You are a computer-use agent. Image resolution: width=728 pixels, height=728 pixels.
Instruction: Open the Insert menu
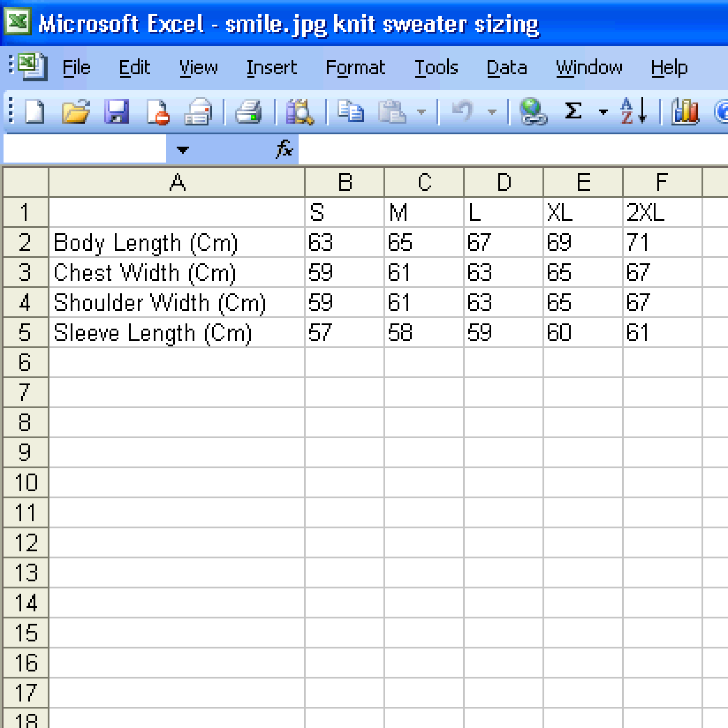pyautogui.click(x=272, y=68)
